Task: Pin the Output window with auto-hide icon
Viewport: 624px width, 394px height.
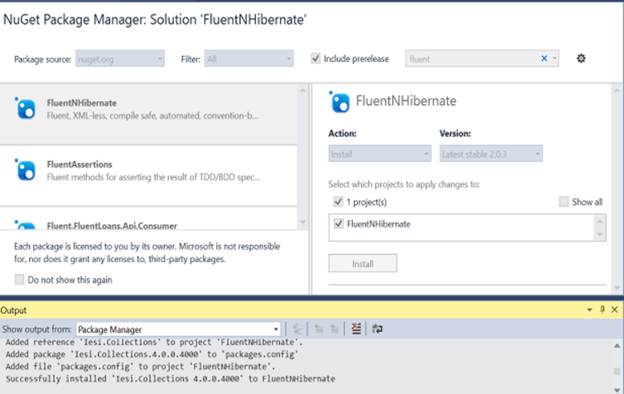Action: (603, 310)
